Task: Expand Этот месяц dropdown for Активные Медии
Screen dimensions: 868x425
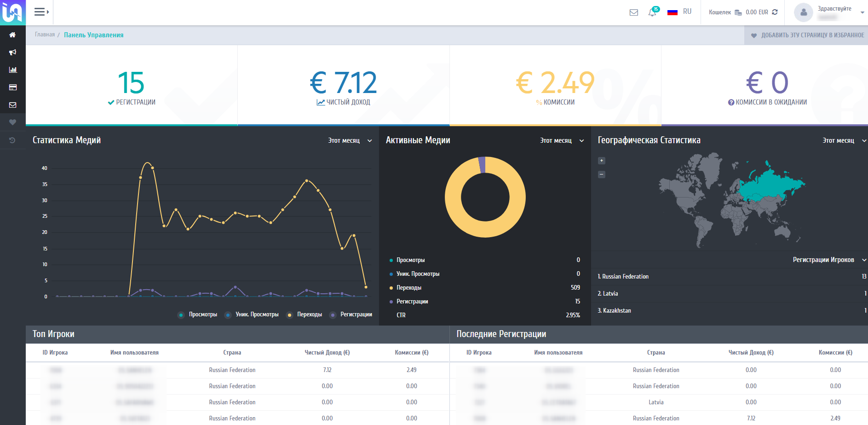Action: tap(562, 140)
